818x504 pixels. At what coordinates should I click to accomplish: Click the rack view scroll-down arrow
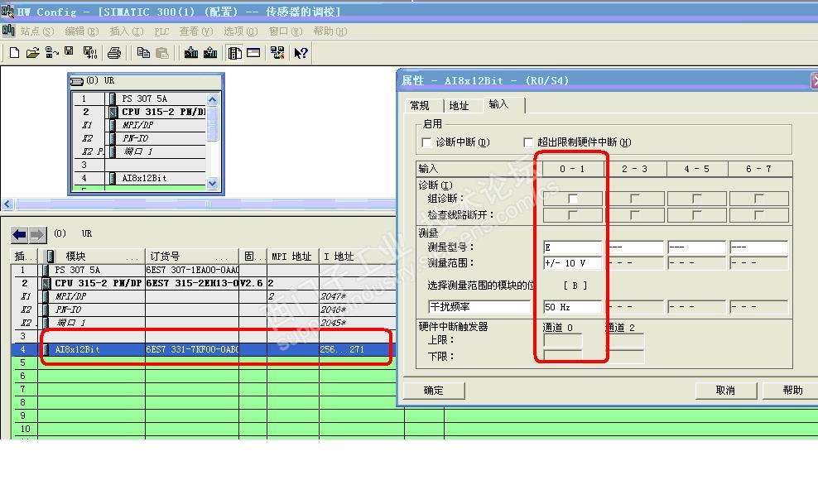212,183
